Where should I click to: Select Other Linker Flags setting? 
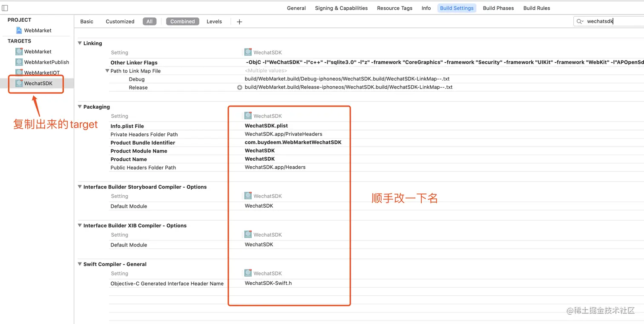(x=134, y=63)
